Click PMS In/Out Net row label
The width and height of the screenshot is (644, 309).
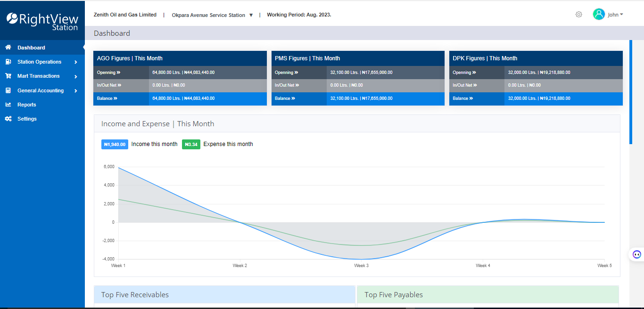(287, 85)
